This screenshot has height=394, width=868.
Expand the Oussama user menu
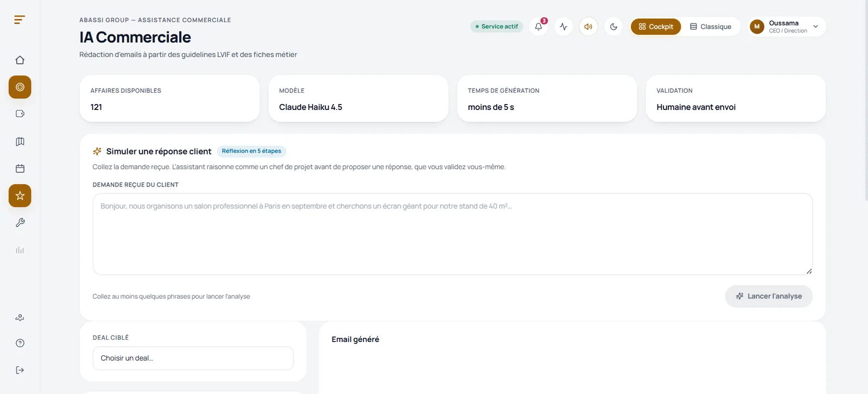[x=787, y=27]
